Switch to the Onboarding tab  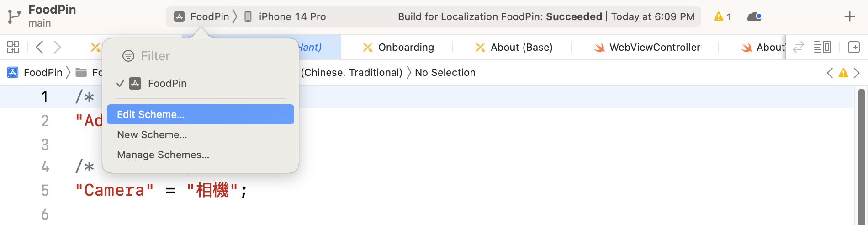point(398,47)
